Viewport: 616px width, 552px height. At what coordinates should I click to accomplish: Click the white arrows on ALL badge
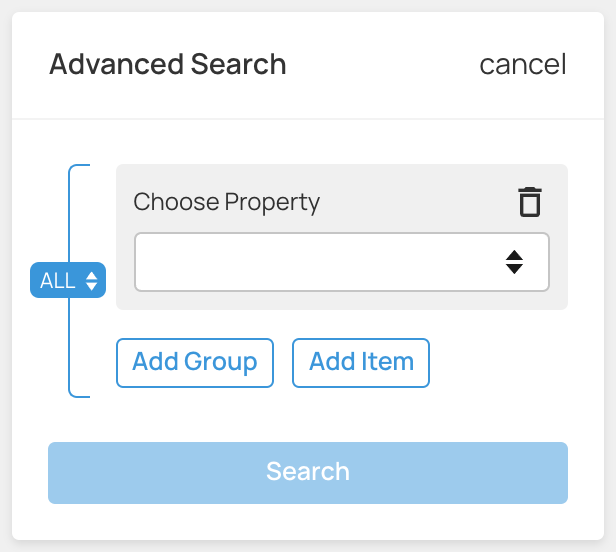tap(92, 281)
